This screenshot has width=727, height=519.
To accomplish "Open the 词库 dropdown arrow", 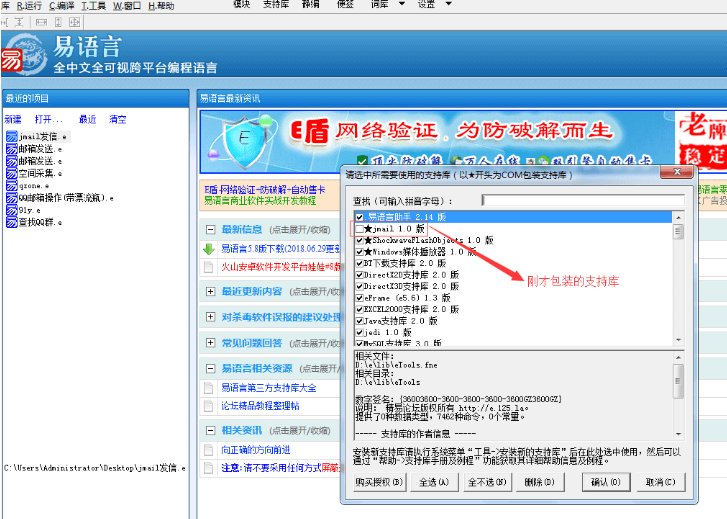I will tap(402, 3).
